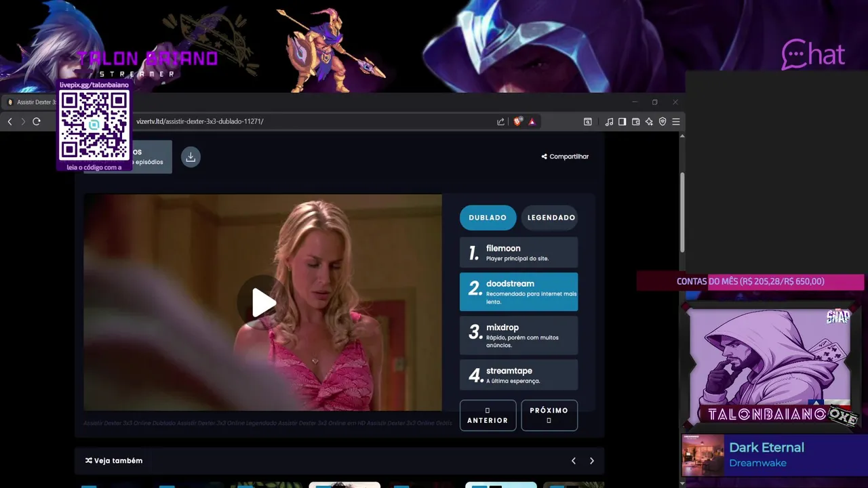The height and width of the screenshot is (488, 868).
Task: Go forward in browser history
Action: (22, 121)
